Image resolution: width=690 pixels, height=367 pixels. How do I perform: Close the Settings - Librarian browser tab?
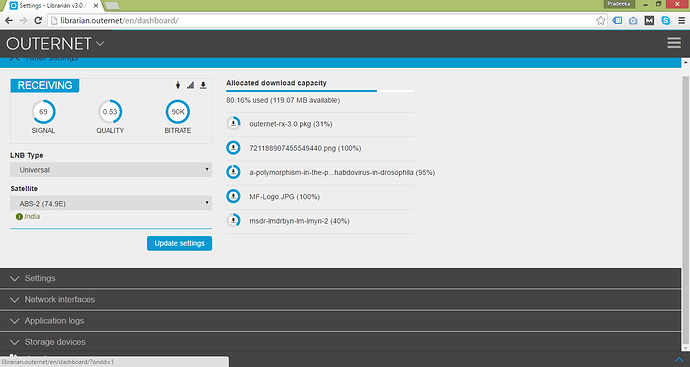pyautogui.click(x=95, y=6)
